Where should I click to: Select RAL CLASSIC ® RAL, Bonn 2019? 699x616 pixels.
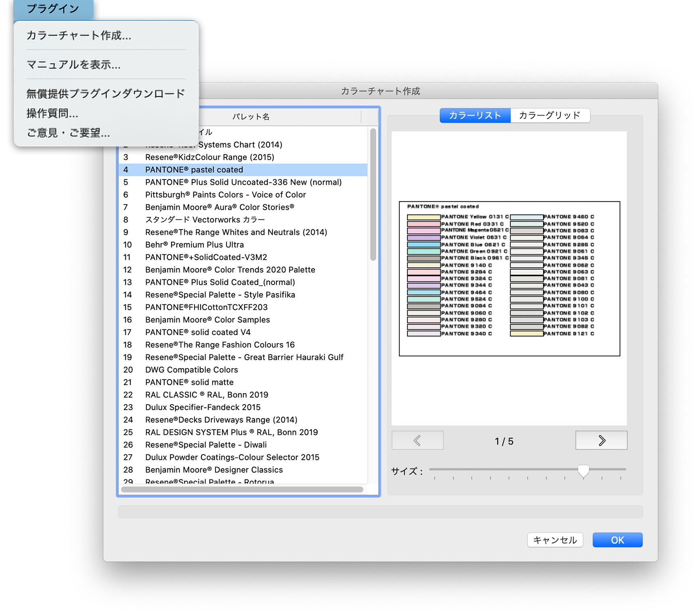tap(243, 395)
